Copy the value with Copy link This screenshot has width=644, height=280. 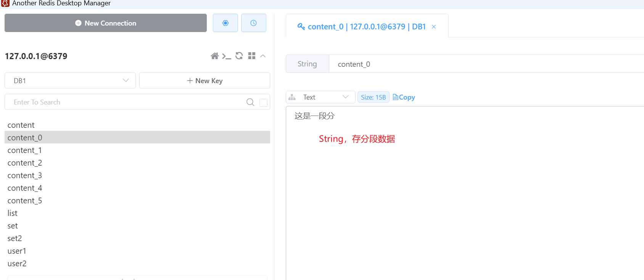404,97
